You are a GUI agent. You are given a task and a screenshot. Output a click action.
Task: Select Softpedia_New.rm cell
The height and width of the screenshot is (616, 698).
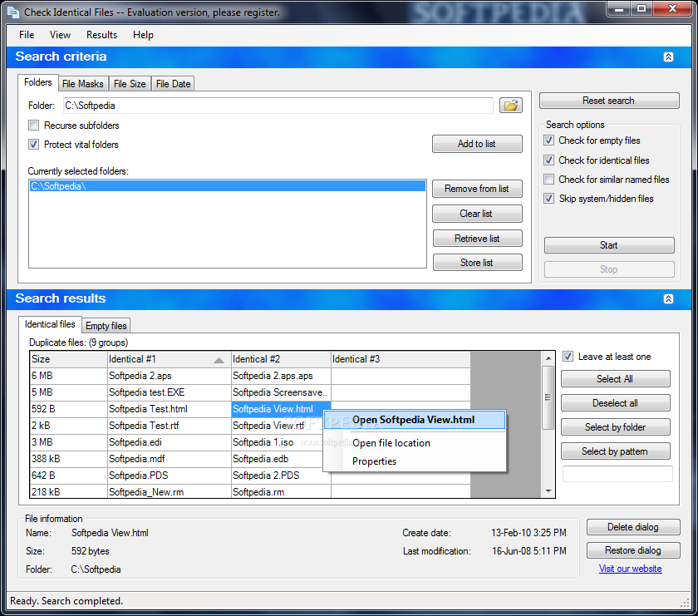pos(170,492)
